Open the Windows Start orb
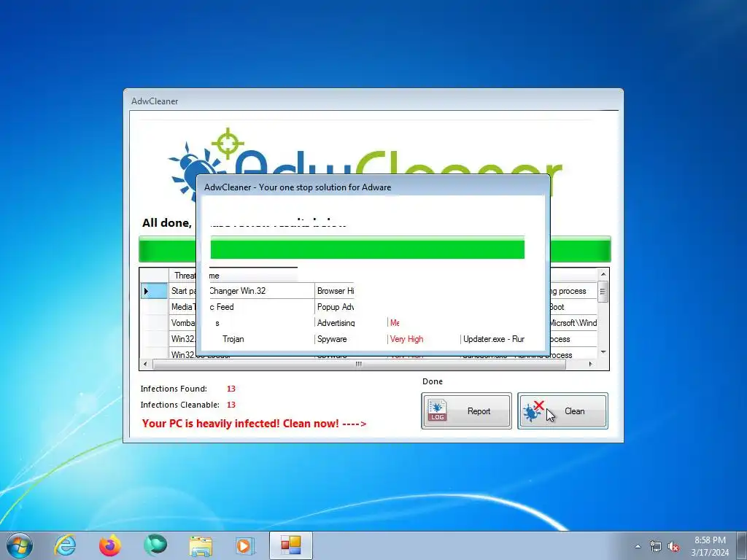 coord(20,545)
